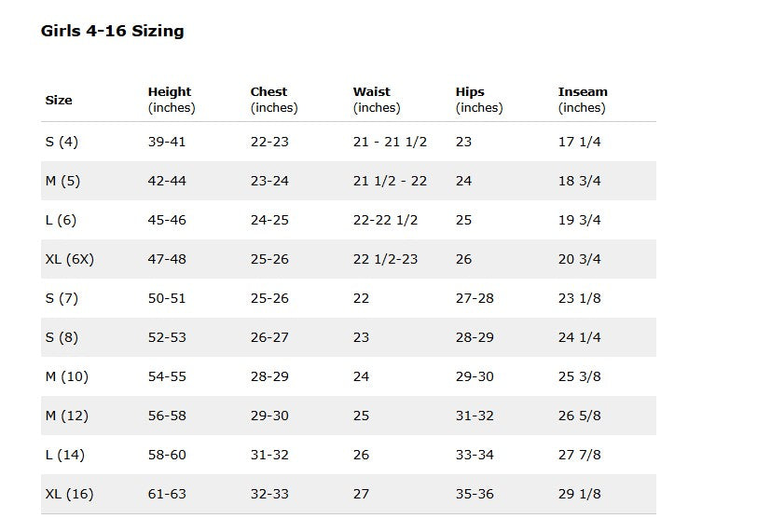Click the 35-36 hips value
Image resolution: width=757 pixels, height=532 pixels.
tap(475, 494)
